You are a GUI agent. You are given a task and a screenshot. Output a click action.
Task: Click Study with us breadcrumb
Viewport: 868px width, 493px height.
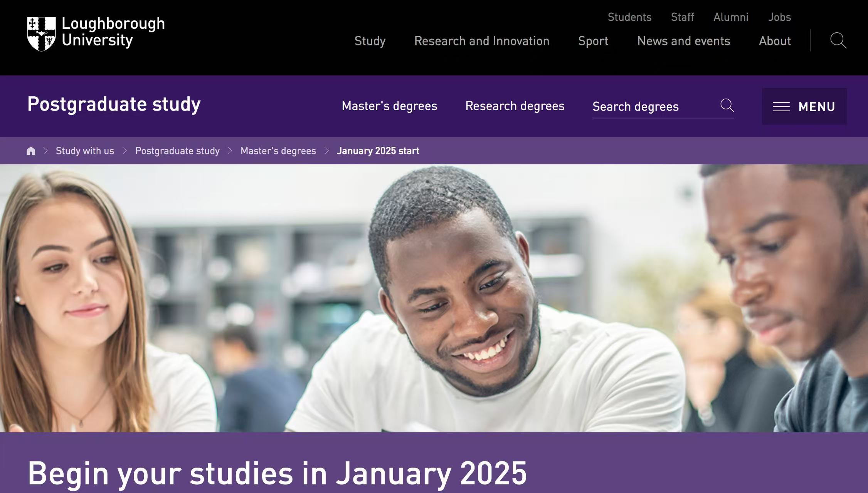pos(85,151)
